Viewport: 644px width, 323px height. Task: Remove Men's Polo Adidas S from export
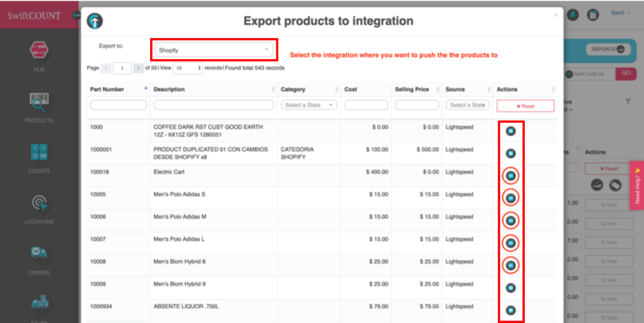pyautogui.click(x=511, y=198)
